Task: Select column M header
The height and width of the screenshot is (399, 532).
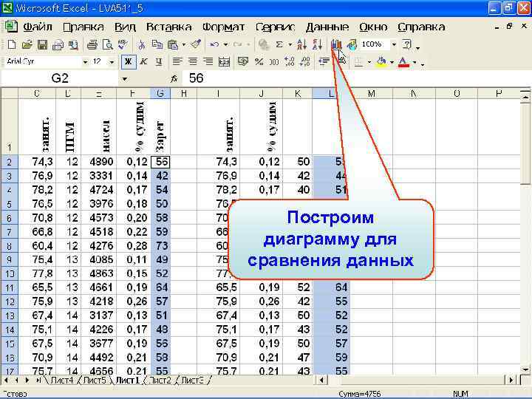Action: point(372,93)
